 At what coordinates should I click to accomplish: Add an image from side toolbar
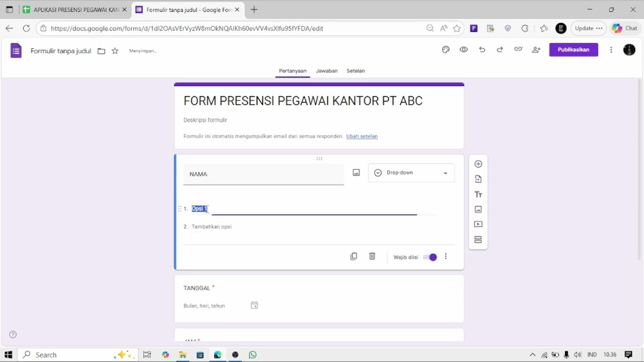(x=478, y=209)
